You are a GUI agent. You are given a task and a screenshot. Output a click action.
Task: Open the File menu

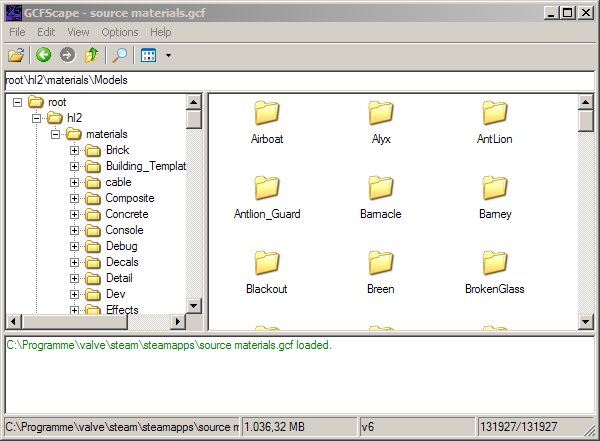(x=17, y=32)
